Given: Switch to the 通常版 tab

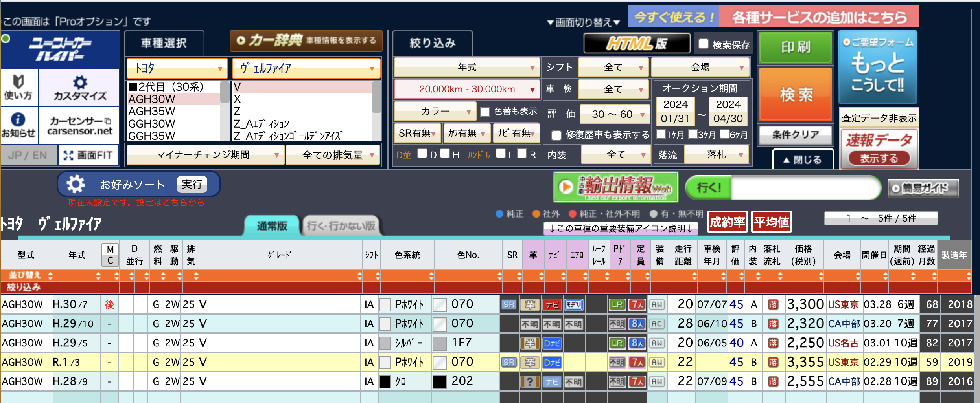Looking at the screenshot, I should [272, 226].
